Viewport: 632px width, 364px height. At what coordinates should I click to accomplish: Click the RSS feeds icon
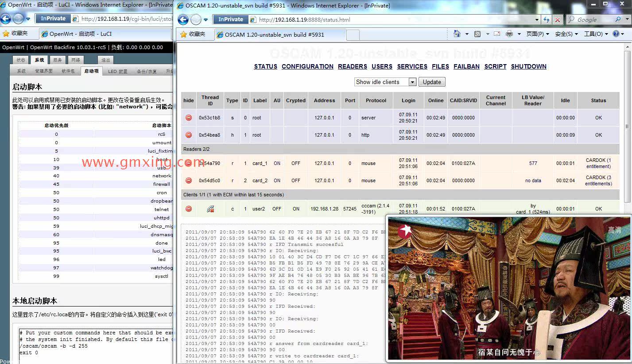477,34
